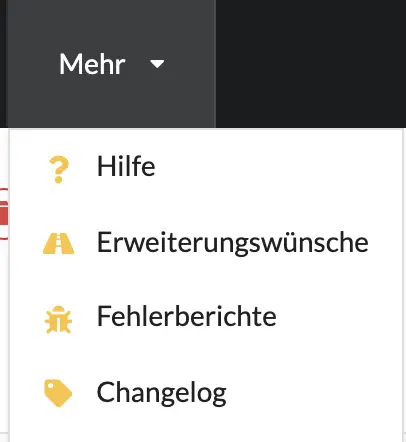Collapse the Mehr menu via its caret
This screenshot has height=442, width=406.
157,63
